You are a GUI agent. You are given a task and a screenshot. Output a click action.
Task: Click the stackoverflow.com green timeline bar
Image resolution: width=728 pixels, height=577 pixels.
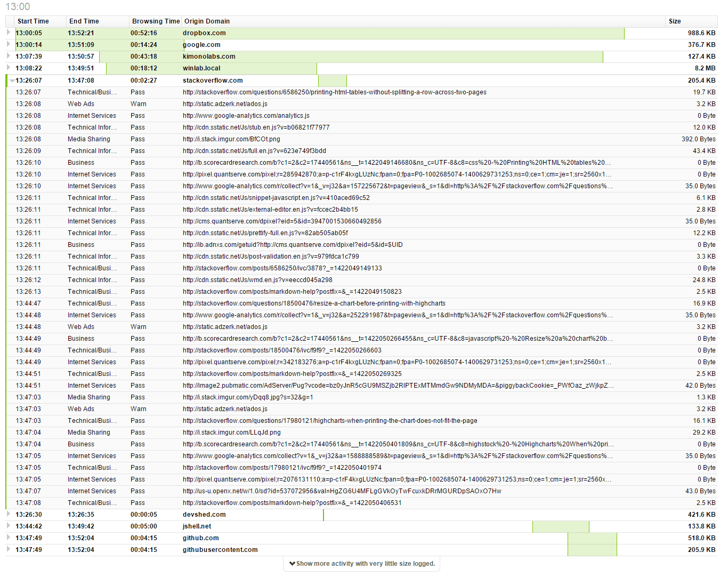(x=333, y=81)
